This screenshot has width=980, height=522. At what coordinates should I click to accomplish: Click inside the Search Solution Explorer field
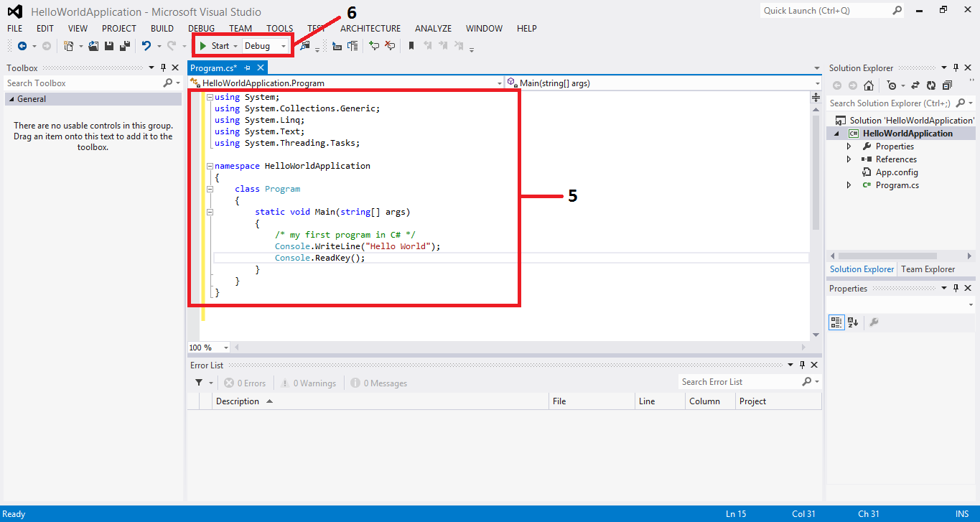click(x=890, y=103)
